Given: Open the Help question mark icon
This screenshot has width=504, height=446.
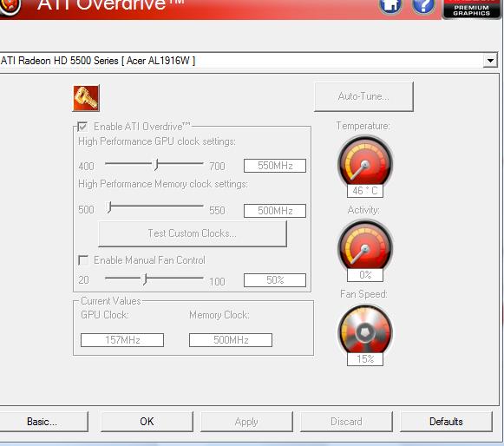Looking at the screenshot, I should point(423,5).
